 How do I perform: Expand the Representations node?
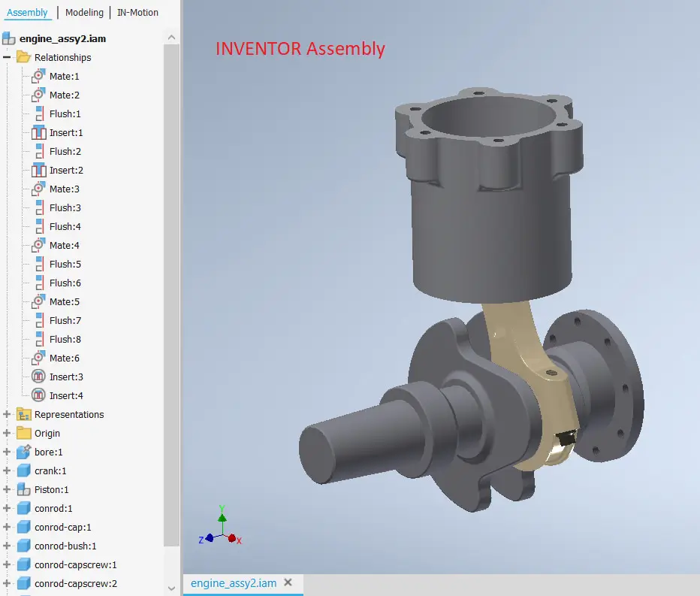pyautogui.click(x=7, y=414)
